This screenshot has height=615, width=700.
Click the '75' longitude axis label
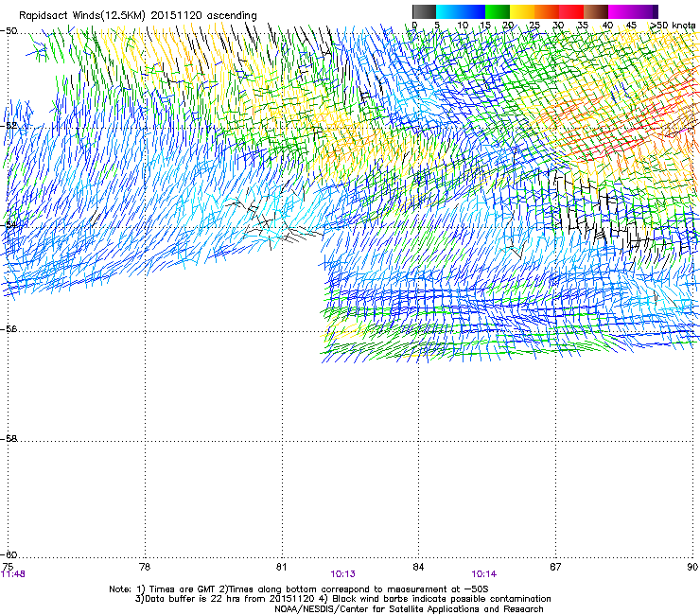[8, 567]
